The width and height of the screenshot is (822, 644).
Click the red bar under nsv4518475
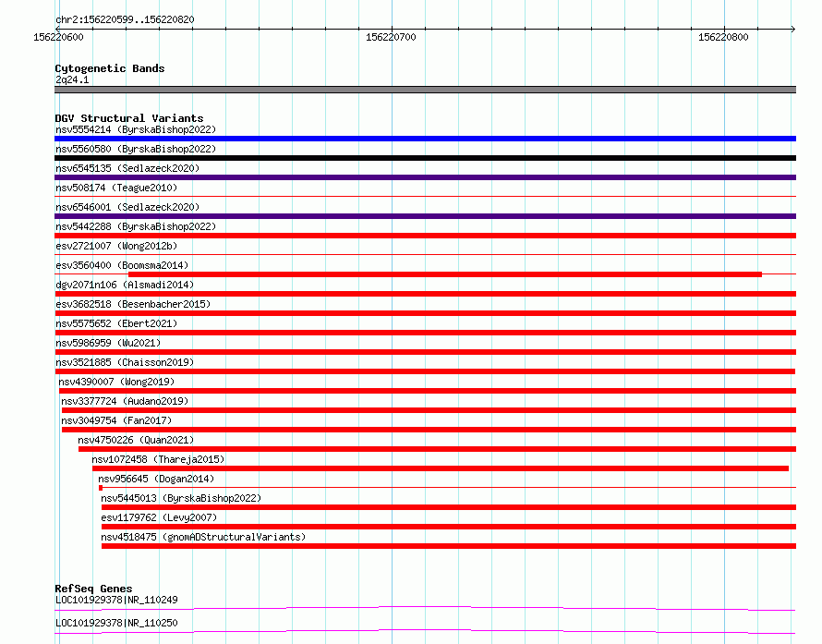pyautogui.click(x=449, y=546)
